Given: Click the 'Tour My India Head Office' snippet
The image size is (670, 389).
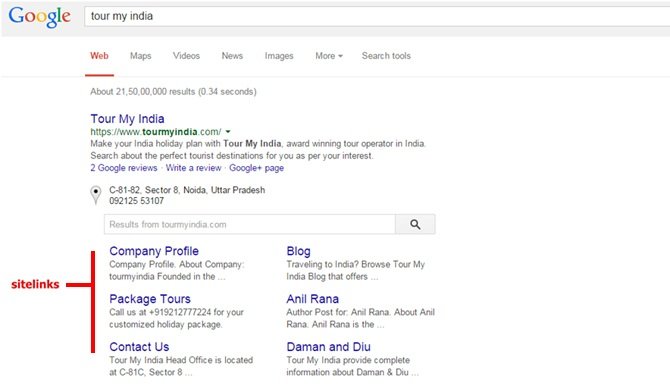Looking at the screenshot, I should [x=181, y=366].
